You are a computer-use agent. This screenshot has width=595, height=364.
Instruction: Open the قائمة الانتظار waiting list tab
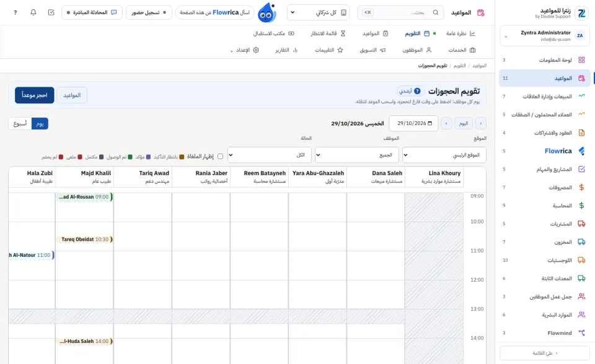click(328, 33)
